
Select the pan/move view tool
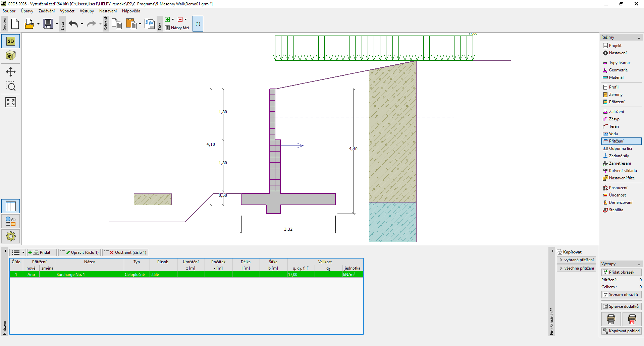tap(11, 72)
